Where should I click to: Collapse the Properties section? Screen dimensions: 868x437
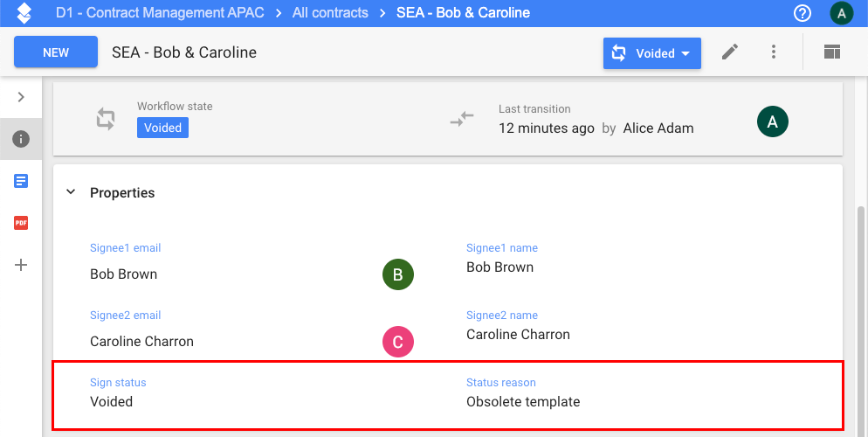pos(71,192)
